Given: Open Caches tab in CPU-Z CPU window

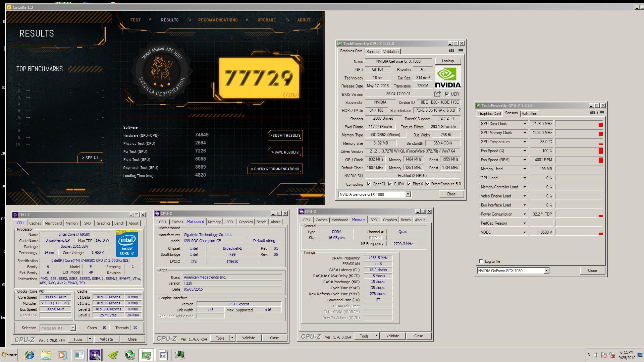Looking at the screenshot, I should pos(35,223).
